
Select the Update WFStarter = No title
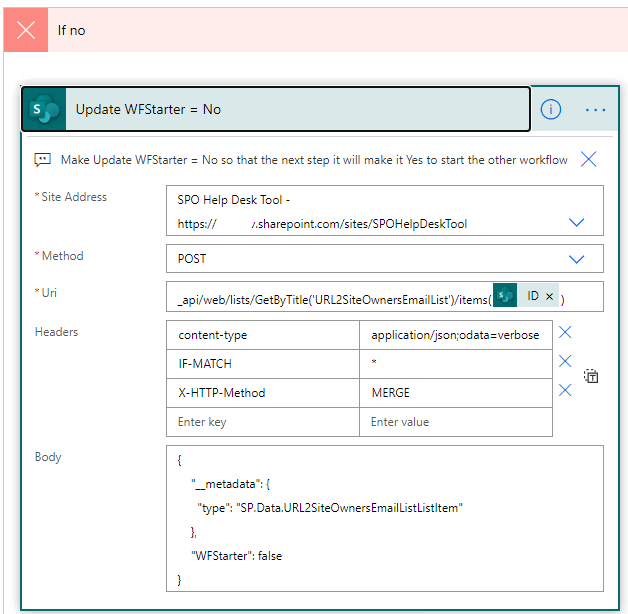tap(148, 109)
